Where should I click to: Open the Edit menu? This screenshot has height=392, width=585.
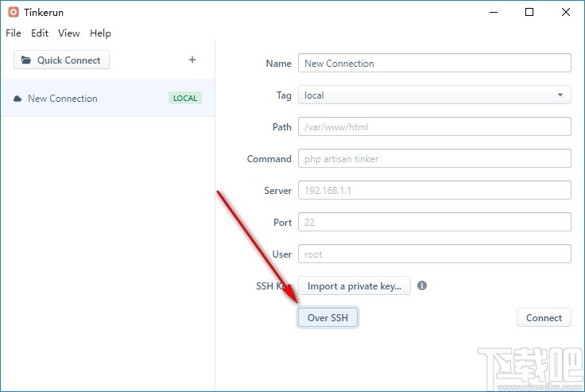40,33
